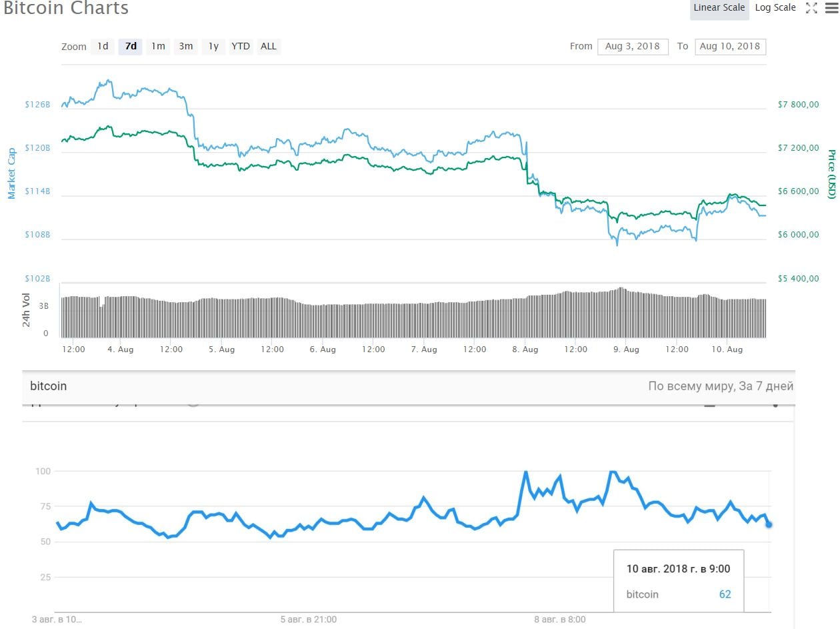The width and height of the screenshot is (840, 629).
Task: Click the 4. Aug date tick
Action: [x=121, y=350]
